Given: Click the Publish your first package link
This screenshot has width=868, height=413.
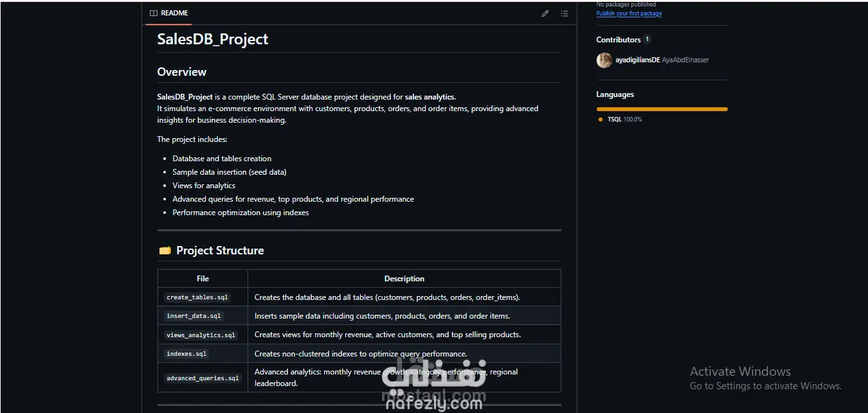Looking at the screenshot, I should click(x=629, y=13).
